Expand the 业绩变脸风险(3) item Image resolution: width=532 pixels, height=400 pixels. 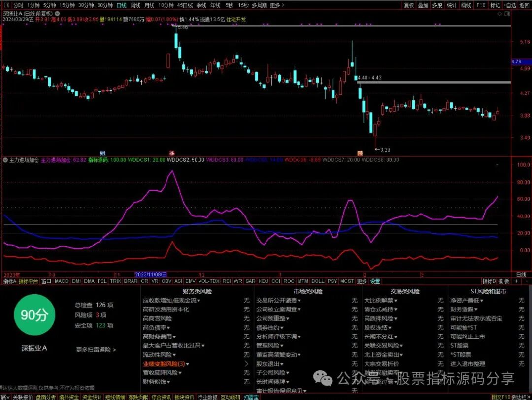[x=166, y=364]
